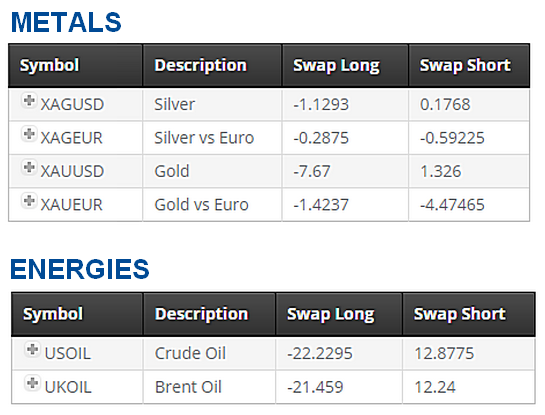Click the Energies table Swap Short header
This screenshot has height=415, width=545.
[469, 314]
